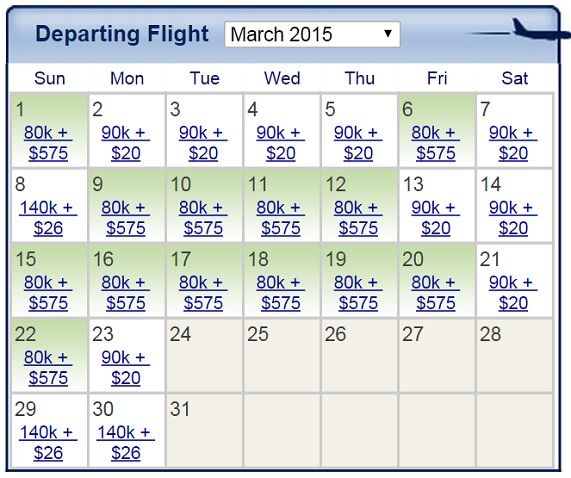Open the March 2015 month dropdown

[312, 34]
